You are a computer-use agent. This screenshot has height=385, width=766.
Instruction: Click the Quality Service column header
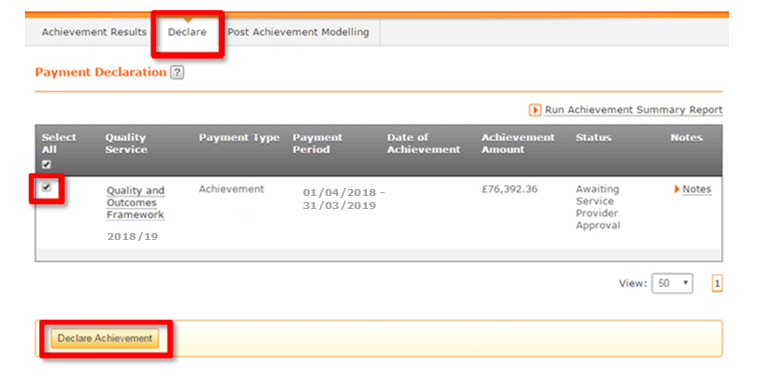click(x=126, y=144)
